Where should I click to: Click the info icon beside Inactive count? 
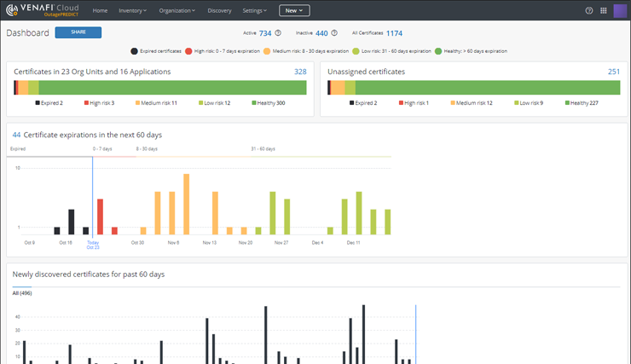[x=333, y=33]
